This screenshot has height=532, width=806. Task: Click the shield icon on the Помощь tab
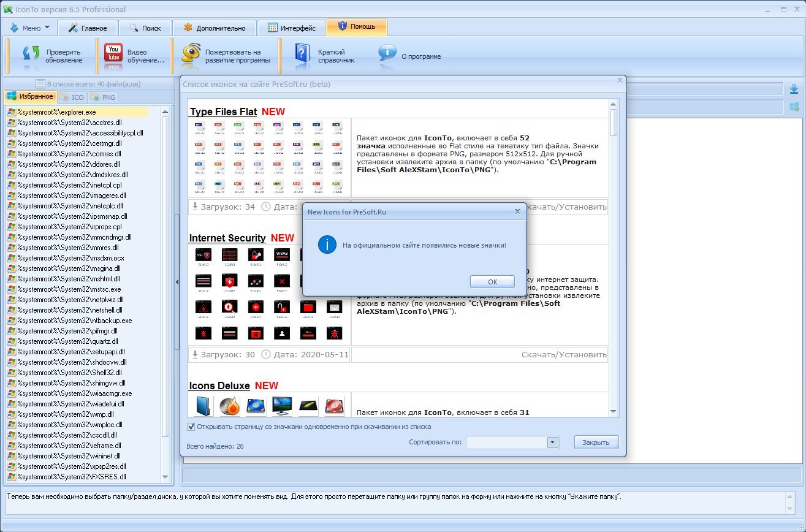click(x=342, y=27)
